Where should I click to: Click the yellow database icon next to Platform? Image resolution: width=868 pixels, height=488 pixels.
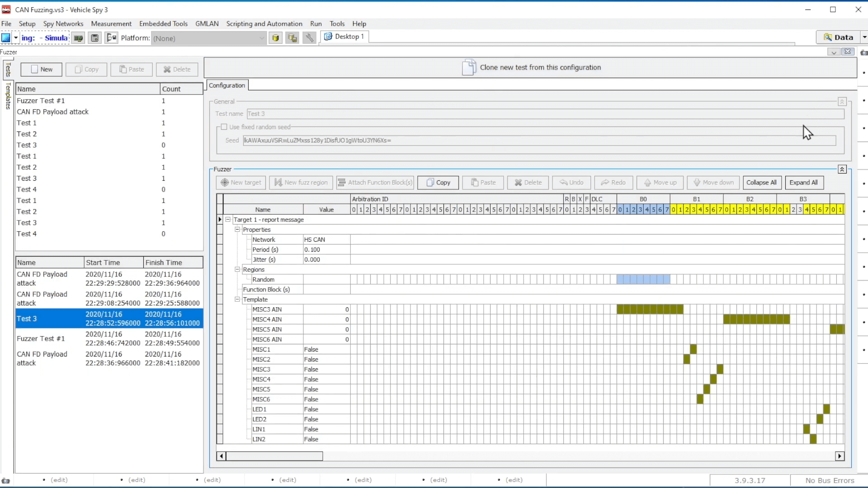(x=275, y=38)
